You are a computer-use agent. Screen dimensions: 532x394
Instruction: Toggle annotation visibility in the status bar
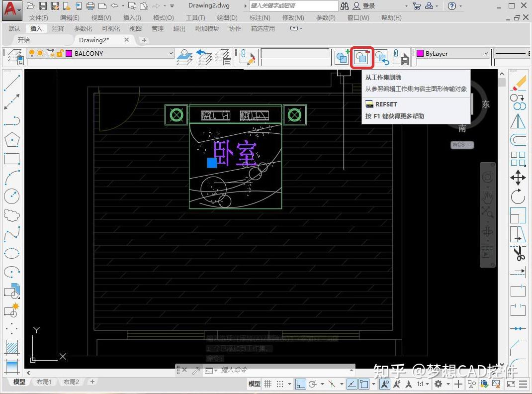[385, 384]
